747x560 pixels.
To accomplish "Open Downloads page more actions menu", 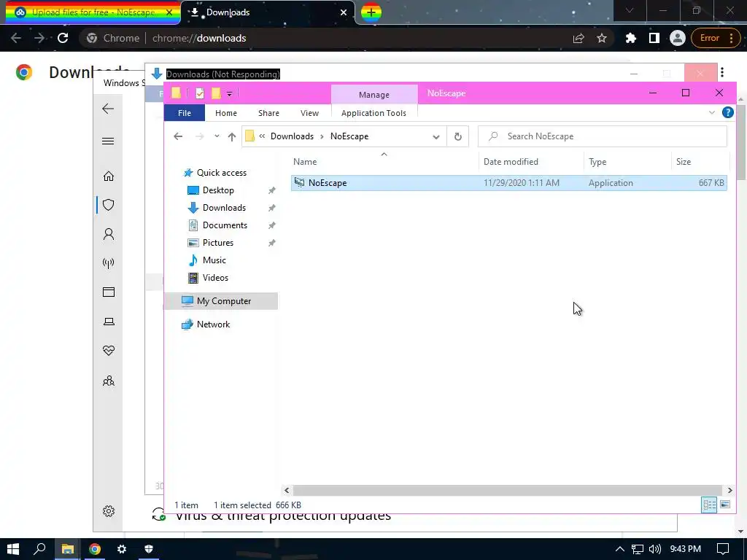I will coord(722,72).
